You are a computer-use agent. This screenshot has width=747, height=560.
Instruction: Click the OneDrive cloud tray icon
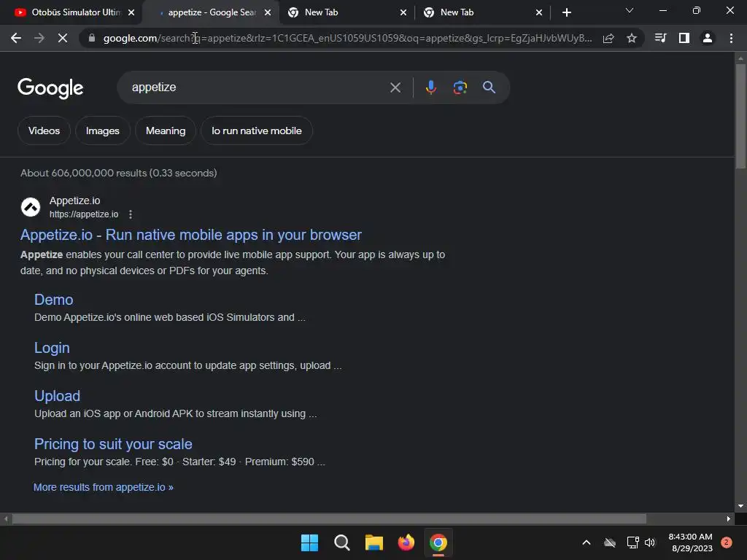click(x=610, y=542)
